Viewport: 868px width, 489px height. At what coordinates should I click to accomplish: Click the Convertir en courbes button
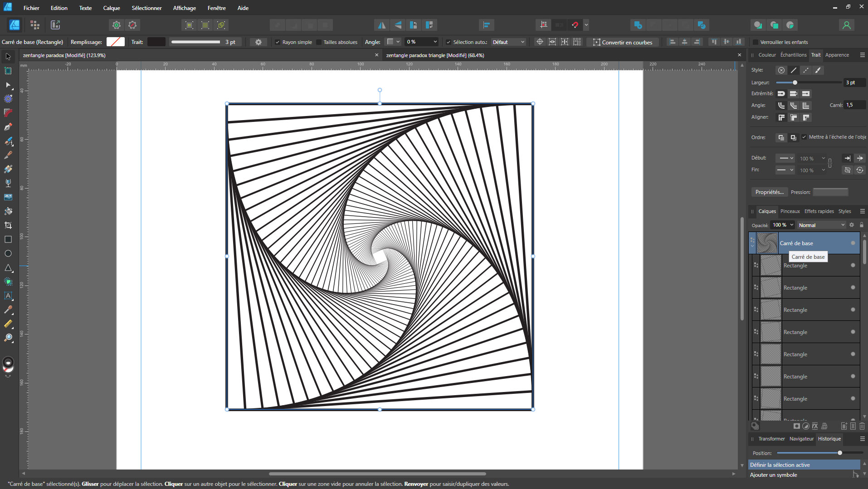(622, 42)
